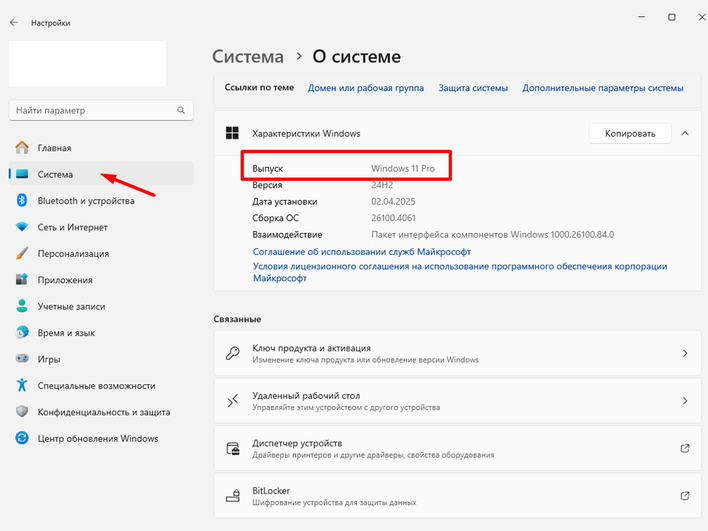
Task: Open Персонализация settings
Action: 101,253
